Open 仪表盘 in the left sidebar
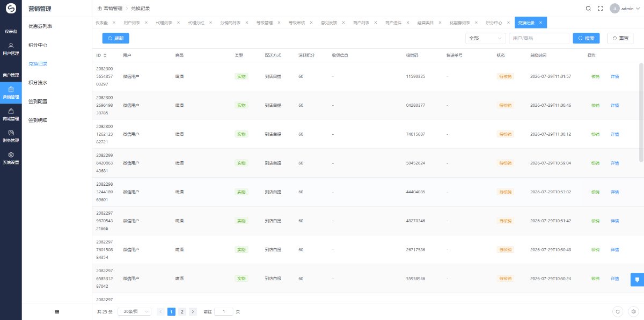The width and height of the screenshot is (644, 320). click(11, 32)
